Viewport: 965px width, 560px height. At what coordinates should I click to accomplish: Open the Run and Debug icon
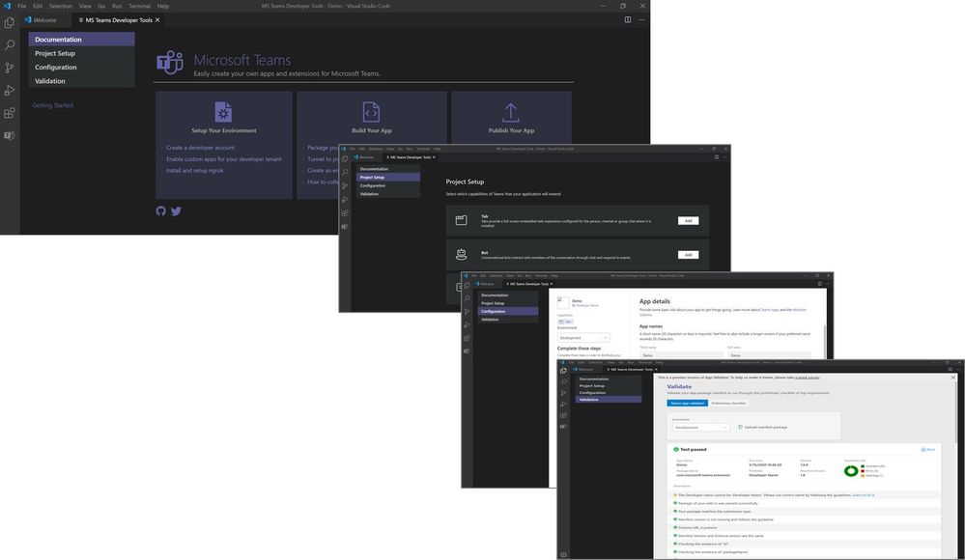coord(10,90)
